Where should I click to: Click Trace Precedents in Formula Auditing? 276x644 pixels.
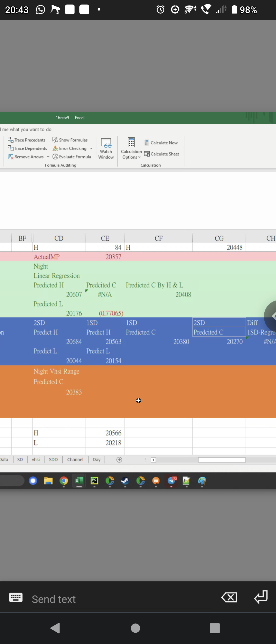click(27, 140)
